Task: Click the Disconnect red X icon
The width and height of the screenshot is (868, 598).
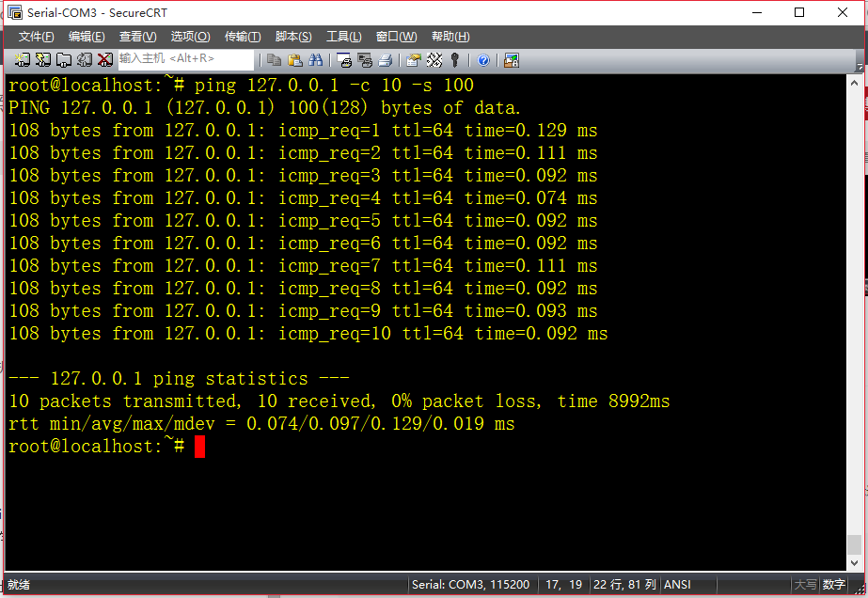Action: (x=104, y=60)
